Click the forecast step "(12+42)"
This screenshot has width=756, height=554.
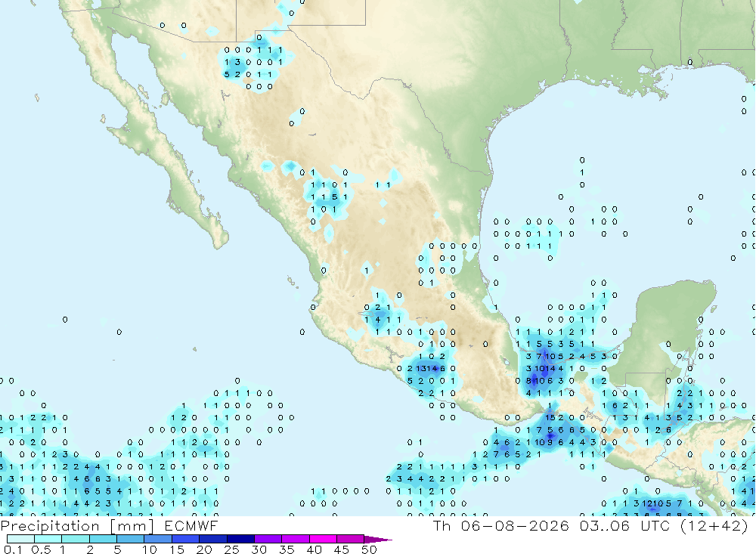coord(714,525)
